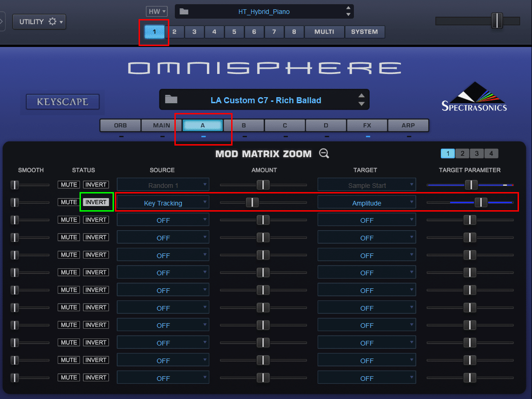Open the SYSTEM page
Screen dimensions: 532x399
coord(365,32)
